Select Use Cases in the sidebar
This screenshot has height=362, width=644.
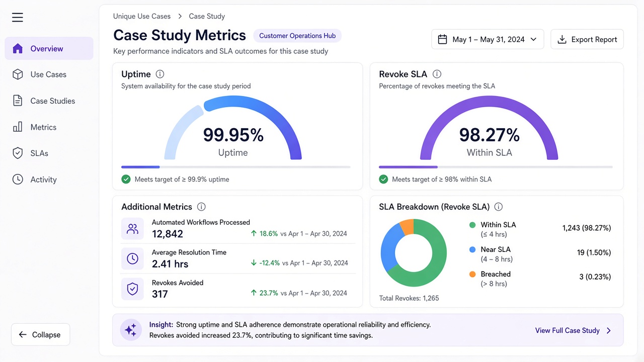pyautogui.click(x=49, y=74)
